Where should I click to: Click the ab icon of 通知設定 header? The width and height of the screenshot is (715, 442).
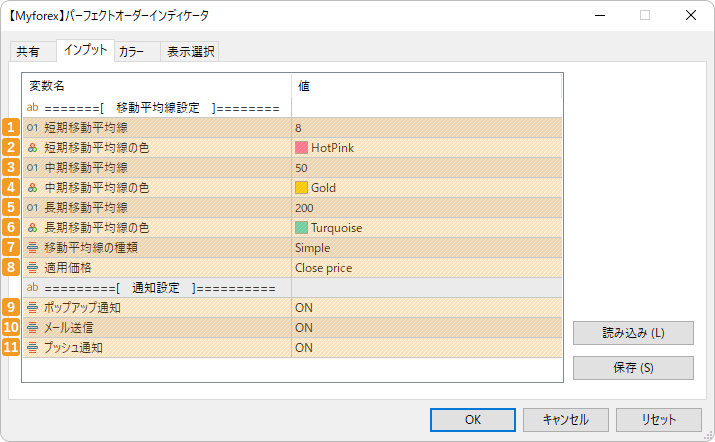click(x=32, y=287)
